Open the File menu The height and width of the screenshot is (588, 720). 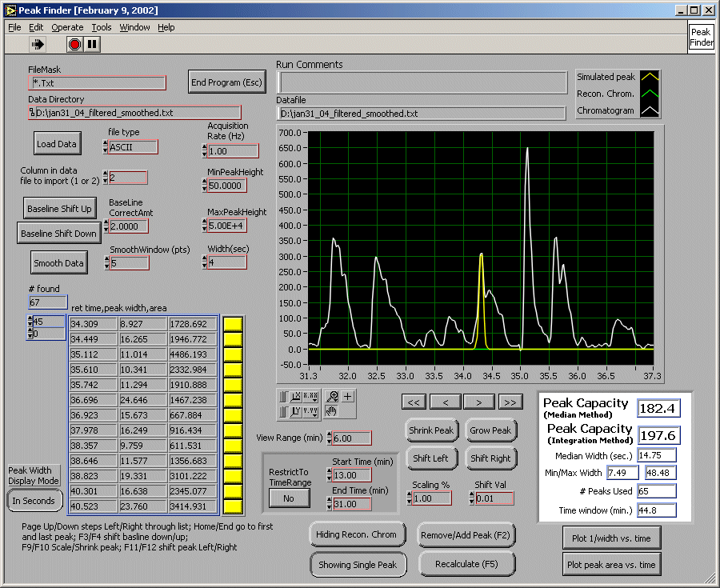(x=14, y=27)
